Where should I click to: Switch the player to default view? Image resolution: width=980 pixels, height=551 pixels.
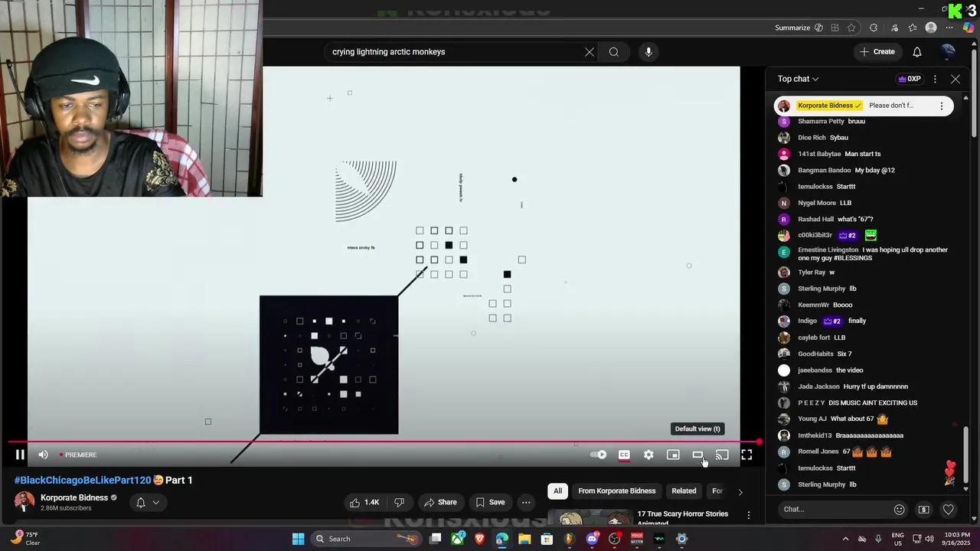pyautogui.click(x=697, y=455)
